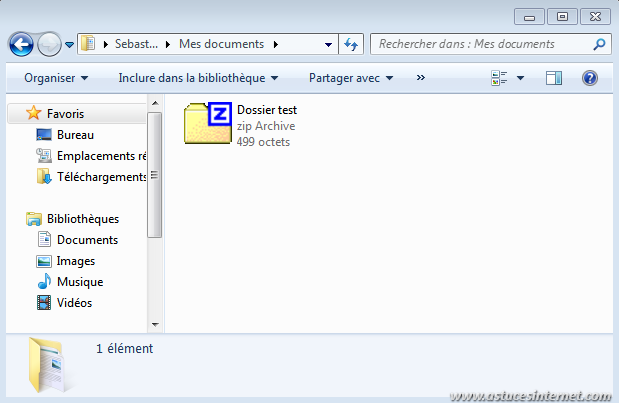Open the Partager avec menu
Viewport: 619px width, 403px height.
tap(351, 78)
